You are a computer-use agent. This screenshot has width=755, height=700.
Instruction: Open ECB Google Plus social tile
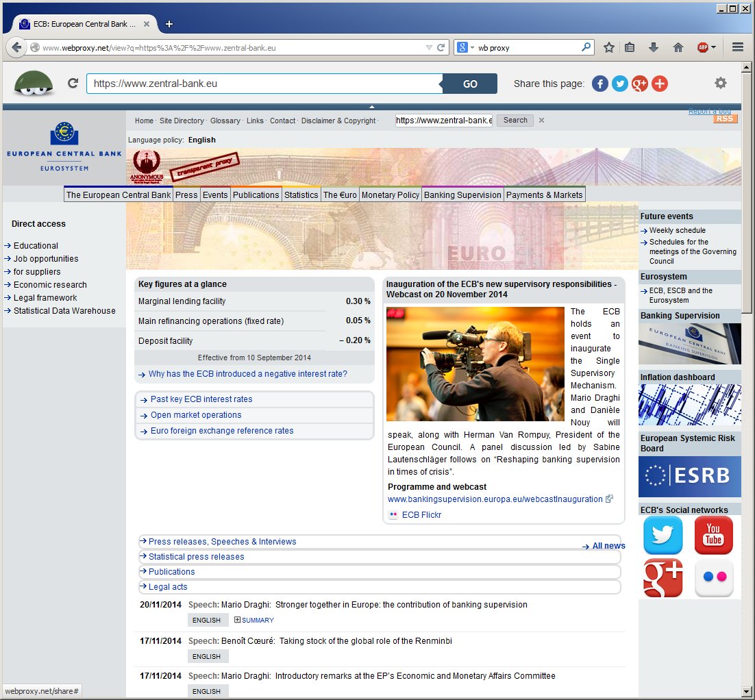(663, 578)
